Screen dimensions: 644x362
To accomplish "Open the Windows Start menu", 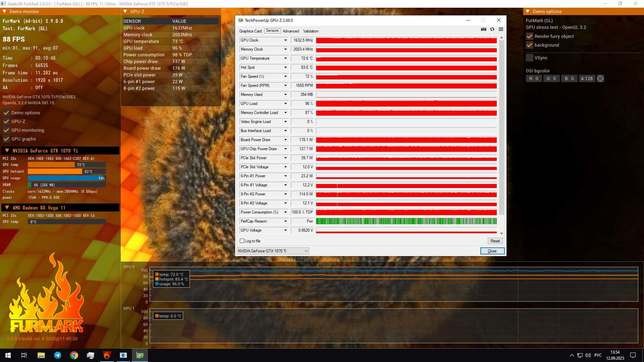I will pyautogui.click(x=8, y=355).
